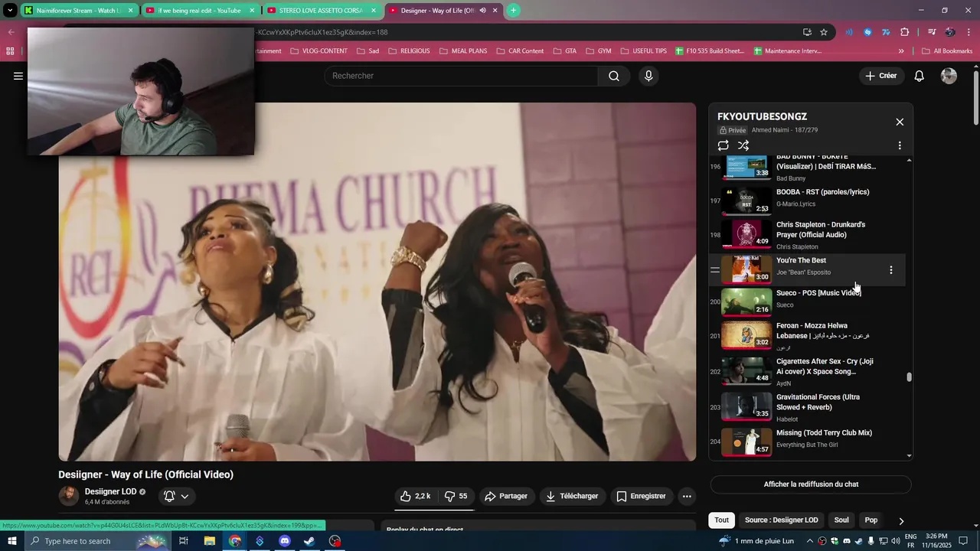
Task: Toggle system volume speaker in tray
Action: pyautogui.click(x=896, y=541)
